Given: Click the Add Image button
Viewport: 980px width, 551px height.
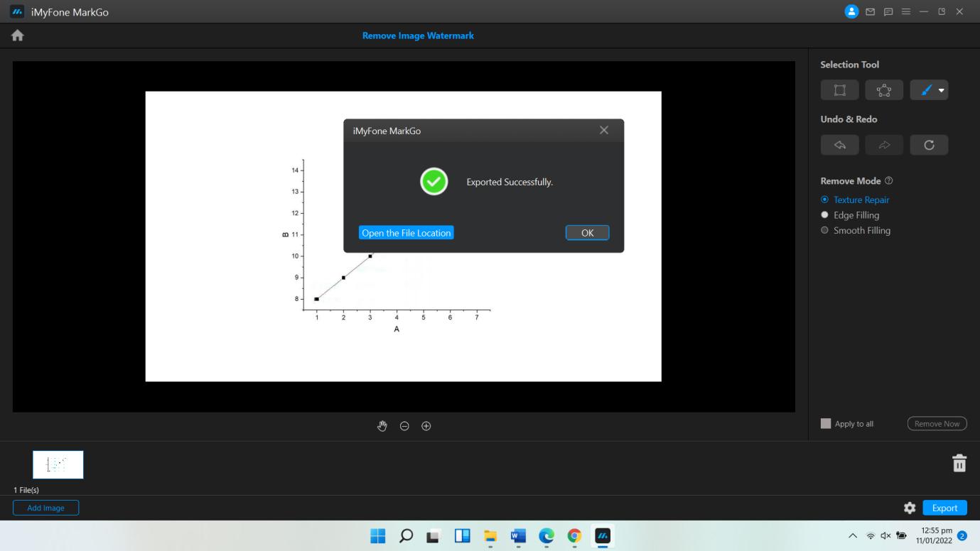Looking at the screenshot, I should [45, 508].
